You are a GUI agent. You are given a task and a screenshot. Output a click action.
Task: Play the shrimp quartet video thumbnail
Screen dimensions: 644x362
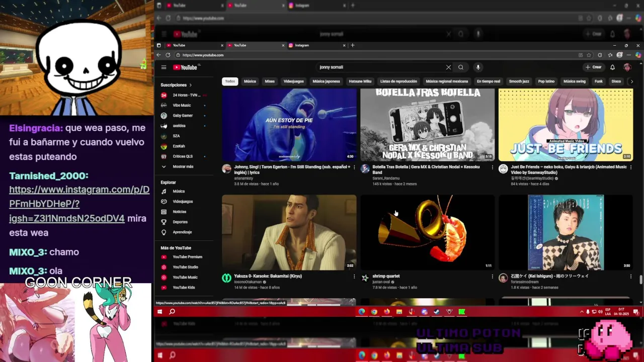(x=427, y=232)
